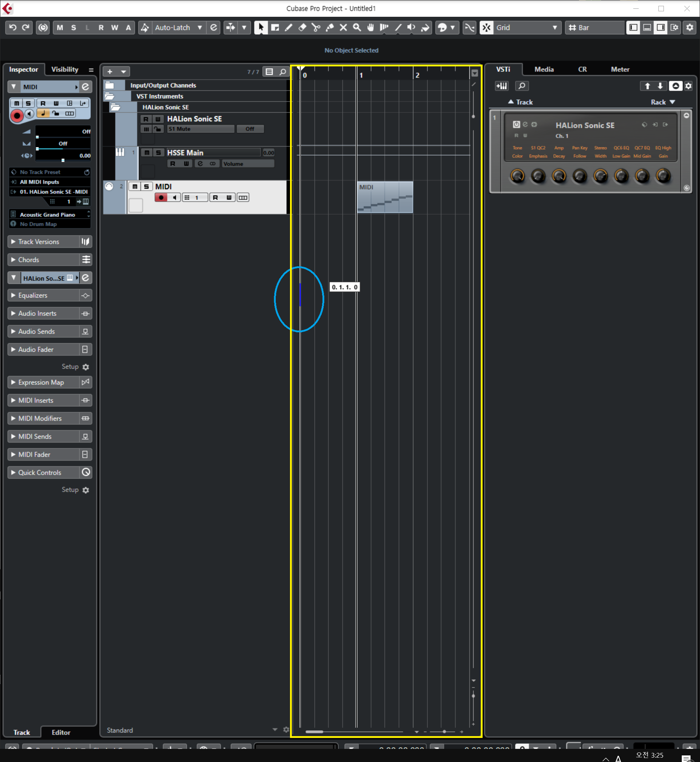
Task: Switch to the Visibility tab
Action: 65,69
